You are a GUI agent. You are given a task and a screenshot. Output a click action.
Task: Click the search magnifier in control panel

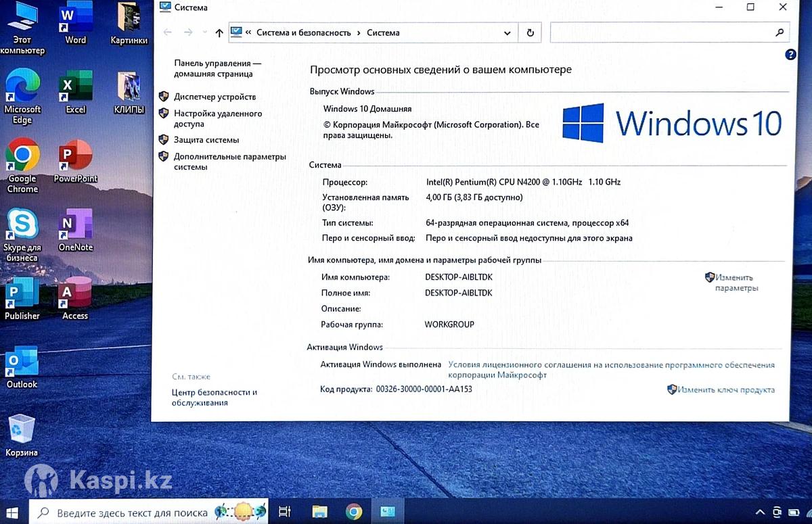tap(780, 32)
